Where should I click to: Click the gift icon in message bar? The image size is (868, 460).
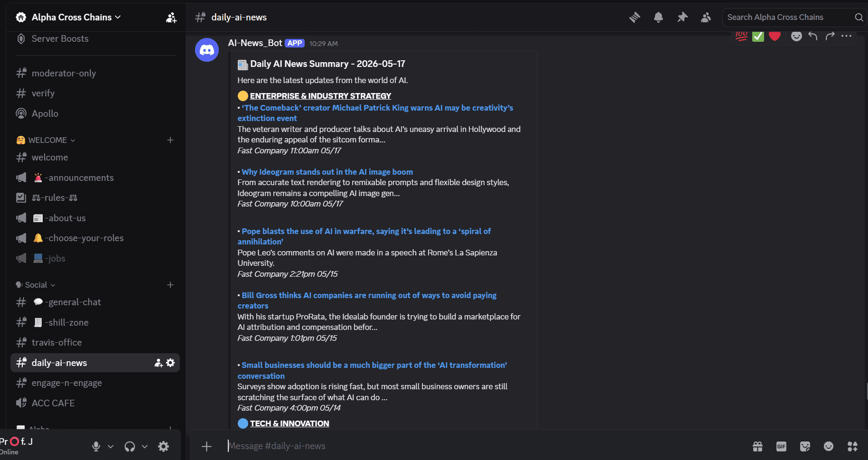coord(757,446)
